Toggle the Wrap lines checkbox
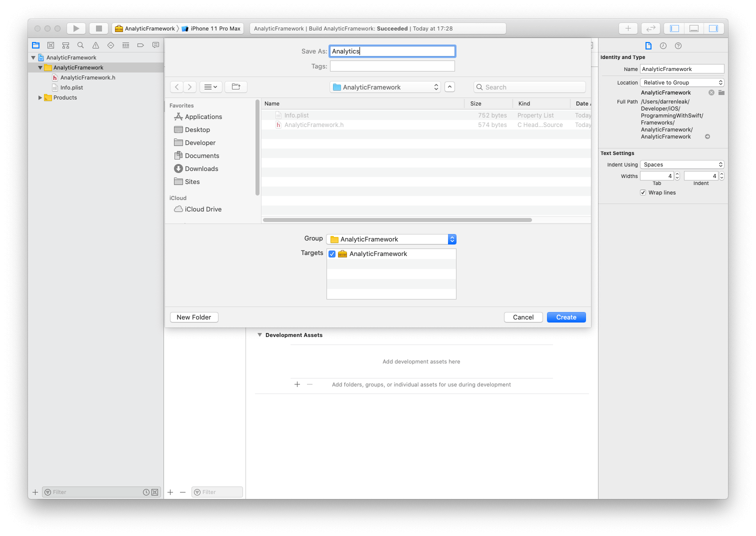Screen dimensions: 756x536 pos(643,192)
